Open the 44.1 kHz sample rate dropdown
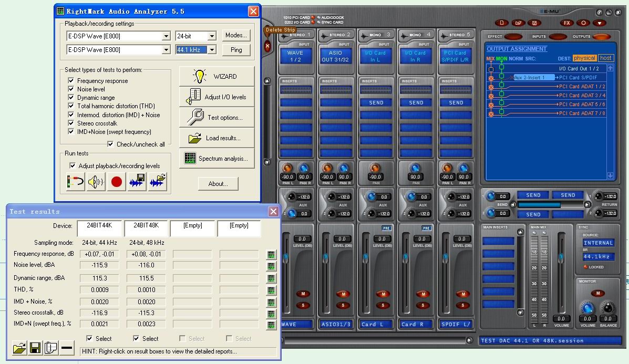Screen dimensions: 629x364 coord(212,50)
